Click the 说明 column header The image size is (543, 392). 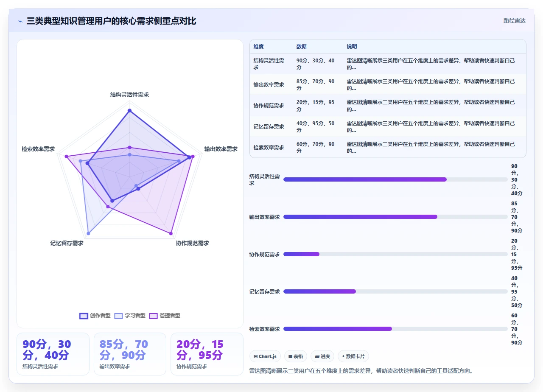352,46
